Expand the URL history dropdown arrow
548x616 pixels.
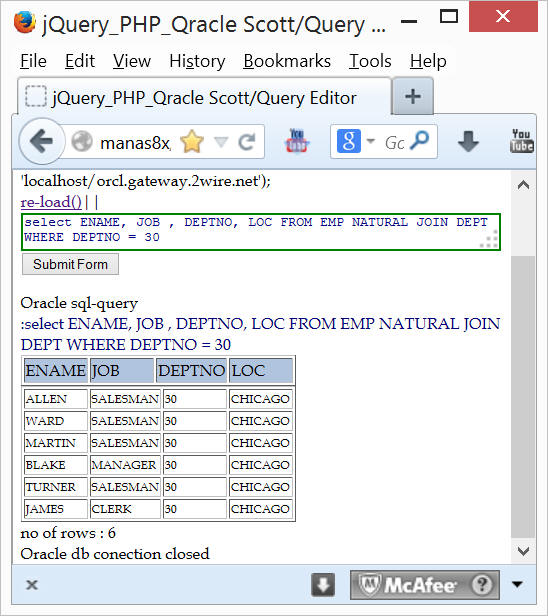[x=222, y=141]
